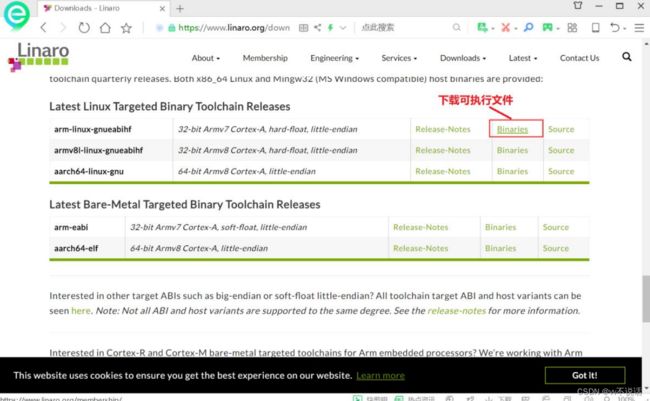
Task: Open Release-Notes for aarch64-linux-gnu
Action: tap(443, 171)
